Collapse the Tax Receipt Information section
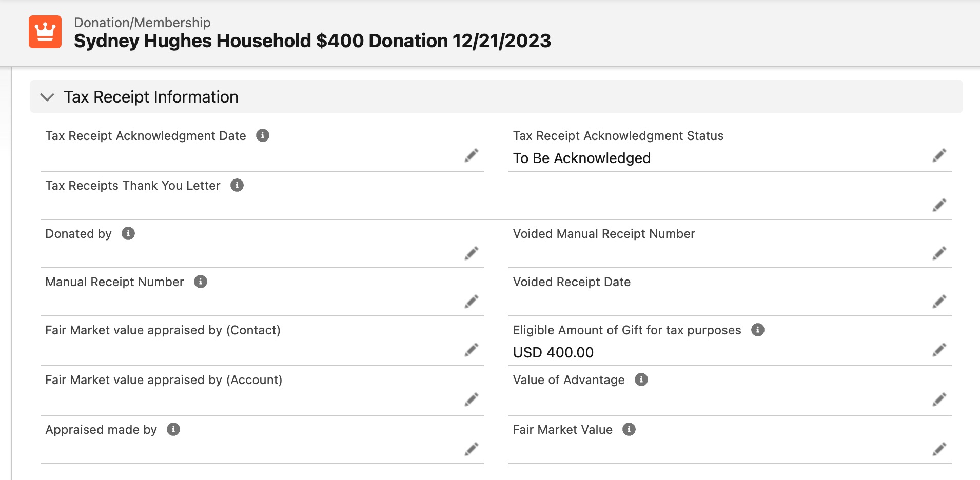The width and height of the screenshot is (980, 480). pyautogui.click(x=48, y=97)
